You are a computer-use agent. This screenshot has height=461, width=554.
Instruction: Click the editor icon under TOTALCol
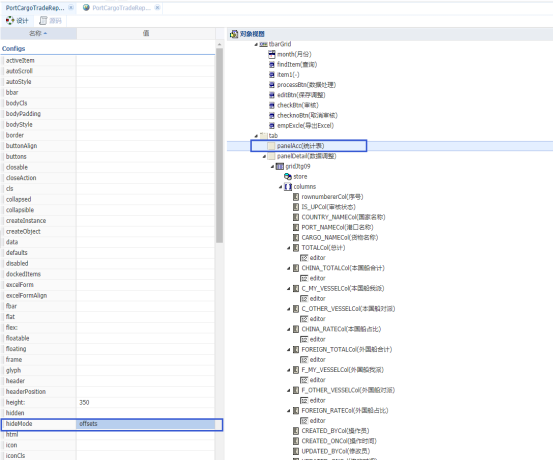[304, 258]
